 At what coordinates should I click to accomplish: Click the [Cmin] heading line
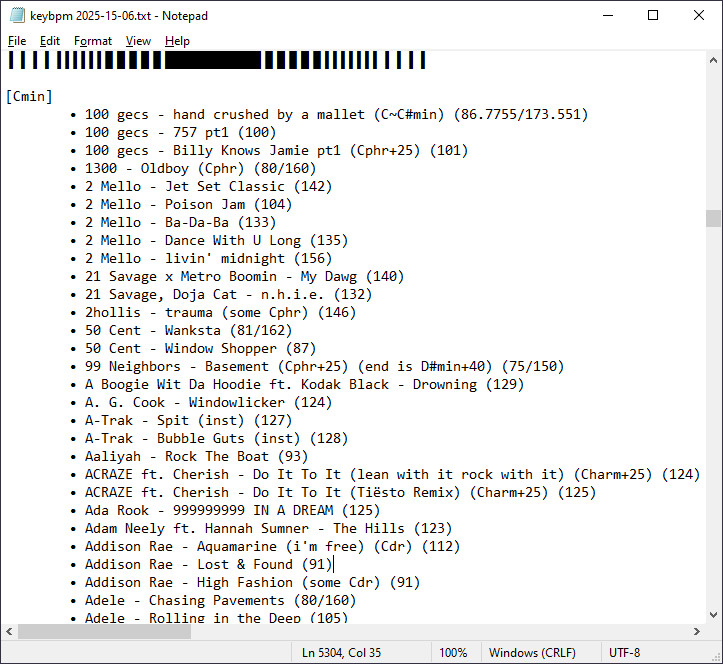29,96
